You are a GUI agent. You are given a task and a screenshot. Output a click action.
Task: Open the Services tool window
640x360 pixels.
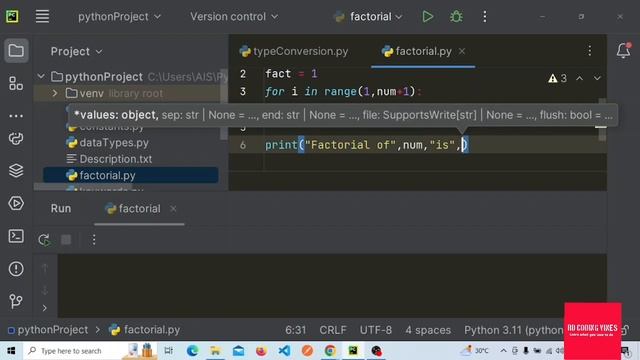16,203
